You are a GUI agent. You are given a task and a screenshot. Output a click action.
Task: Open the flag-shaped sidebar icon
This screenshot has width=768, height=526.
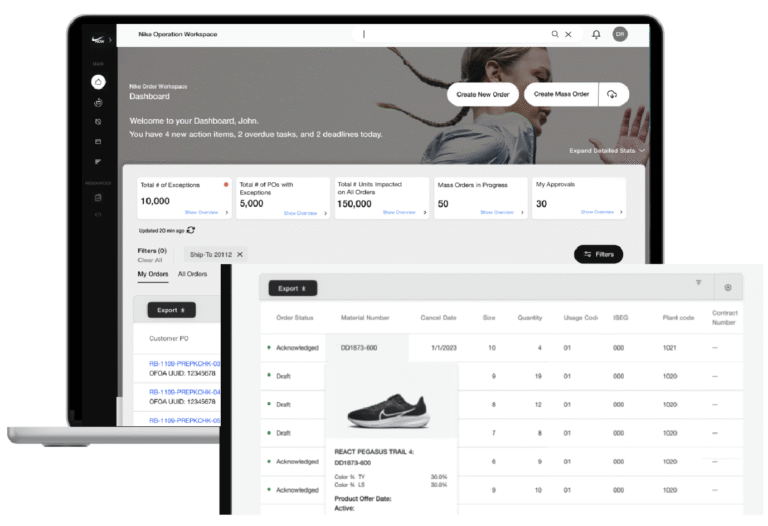click(x=98, y=161)
